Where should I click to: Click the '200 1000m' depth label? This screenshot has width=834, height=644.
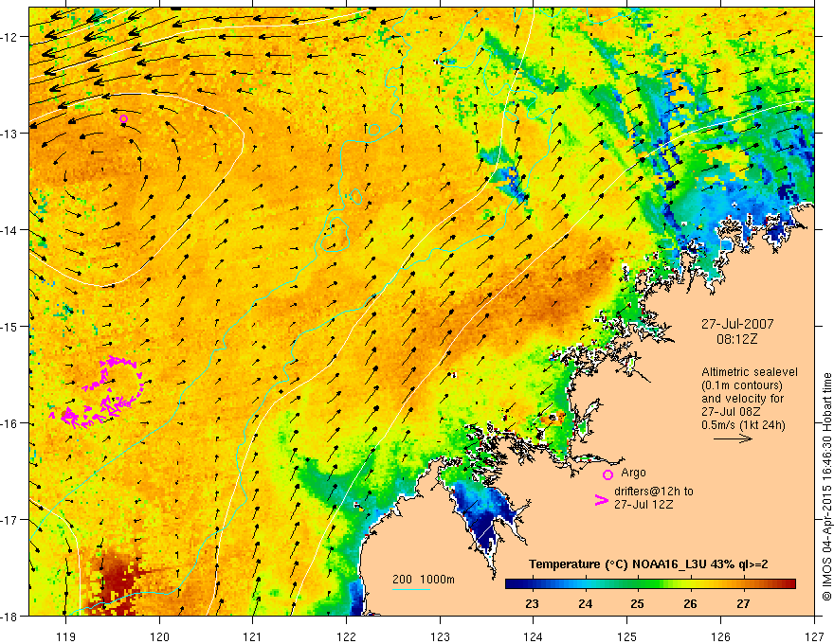click(424, 580)
